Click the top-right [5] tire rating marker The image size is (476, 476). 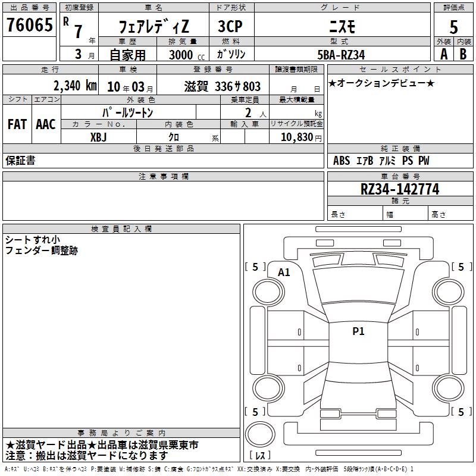[x=461, y=267]
